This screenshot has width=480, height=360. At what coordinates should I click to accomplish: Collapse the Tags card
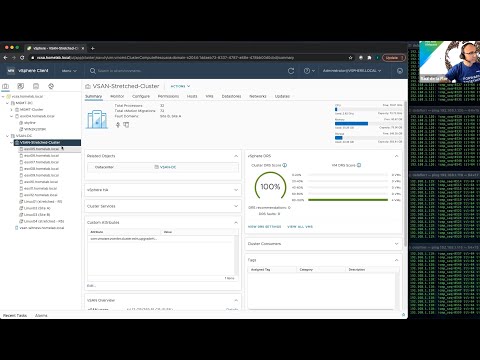coord(396,260)
